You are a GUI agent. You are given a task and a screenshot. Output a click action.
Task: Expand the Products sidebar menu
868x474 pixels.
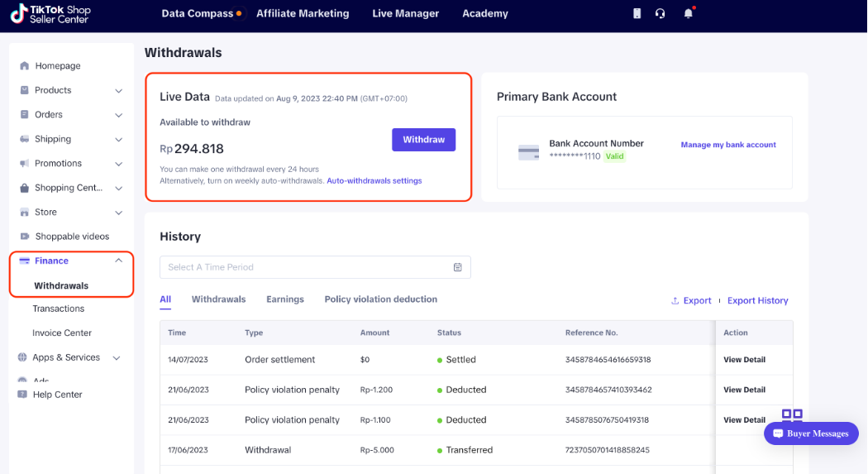[x=118, y=91]
